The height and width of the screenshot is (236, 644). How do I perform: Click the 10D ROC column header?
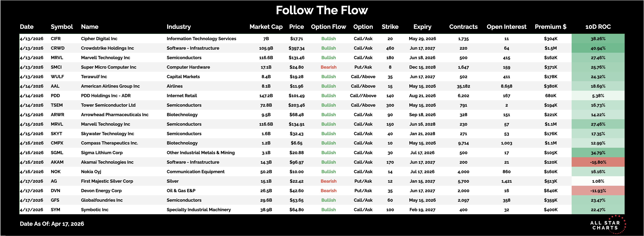coord(598,27)
